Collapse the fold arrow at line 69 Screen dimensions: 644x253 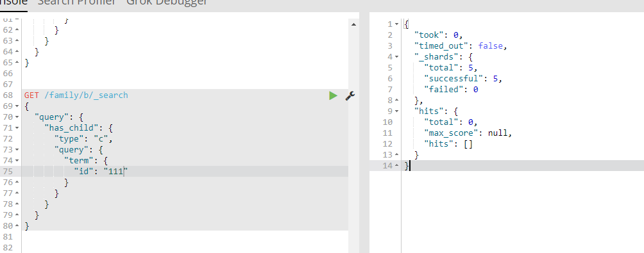17,106
